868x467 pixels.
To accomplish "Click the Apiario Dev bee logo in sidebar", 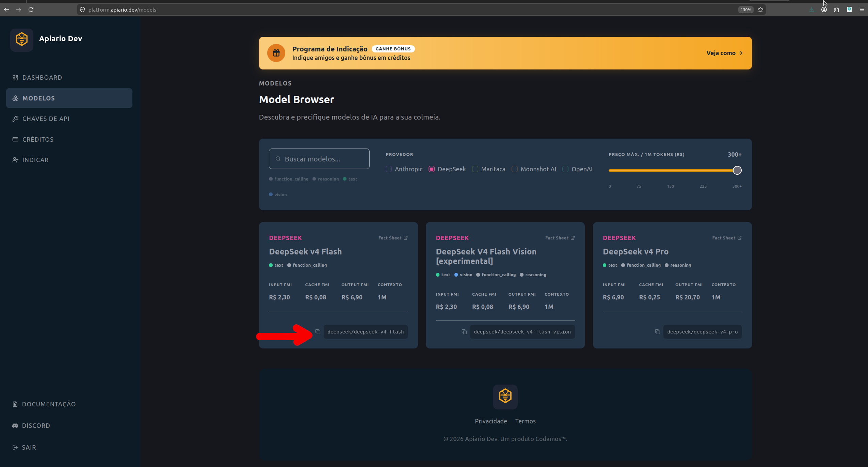I will pyautogui.click(x=22, y=40).
